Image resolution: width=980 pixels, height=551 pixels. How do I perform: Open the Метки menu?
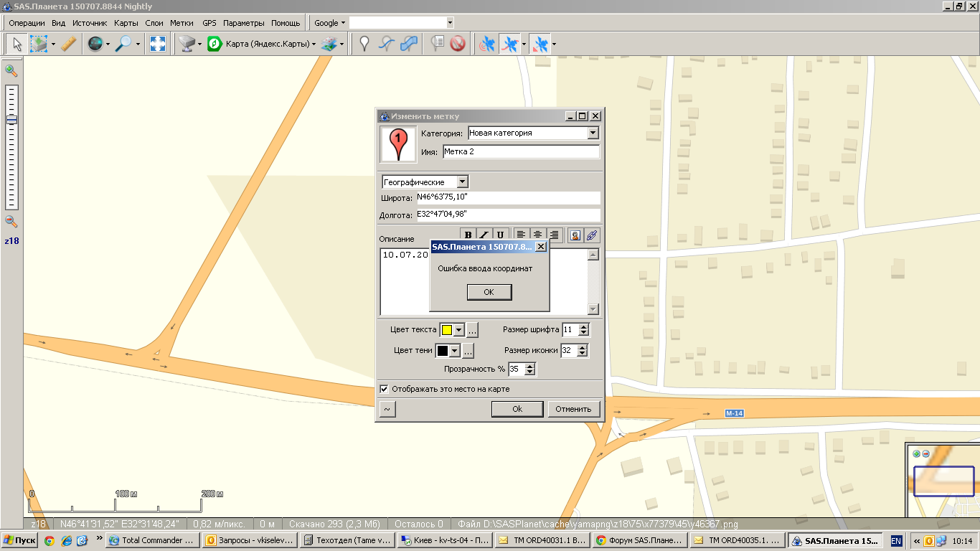pos(182,23)
